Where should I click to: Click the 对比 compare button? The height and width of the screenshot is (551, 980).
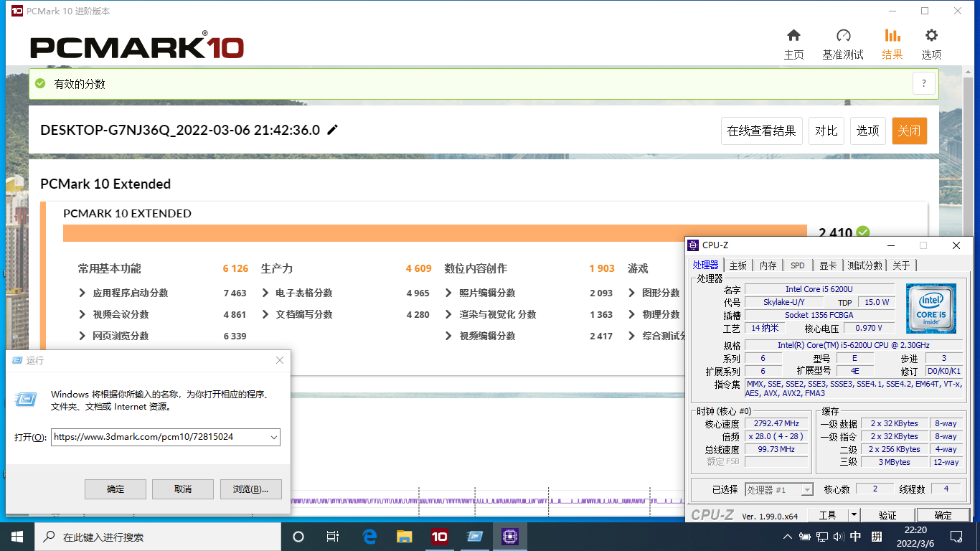tap(826, 131)
